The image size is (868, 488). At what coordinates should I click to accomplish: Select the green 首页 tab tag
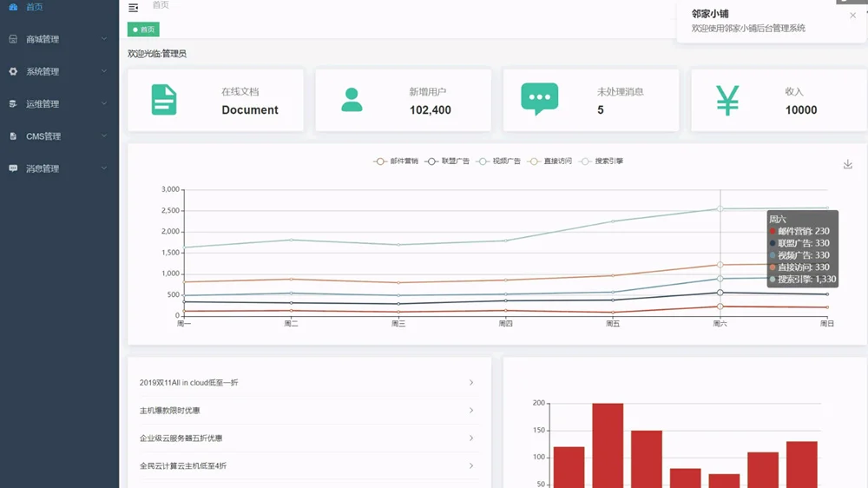pyautogui.click(x=143, y=30)
